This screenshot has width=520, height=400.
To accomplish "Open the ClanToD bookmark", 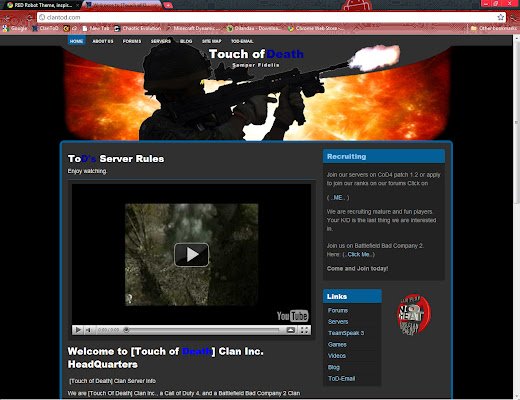I will coord(45,28).
